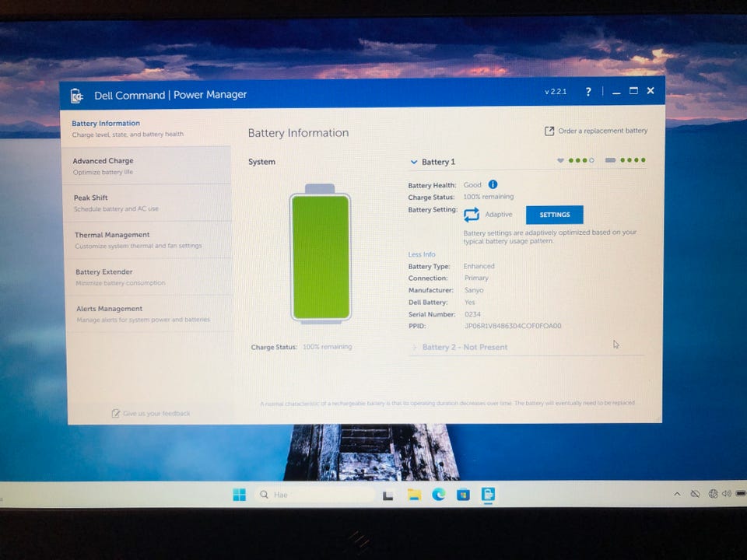Image resolution: width=747 pixels, height=560 pixels.
Task: Click the Battery Information page heading
Action: [298, 133]
